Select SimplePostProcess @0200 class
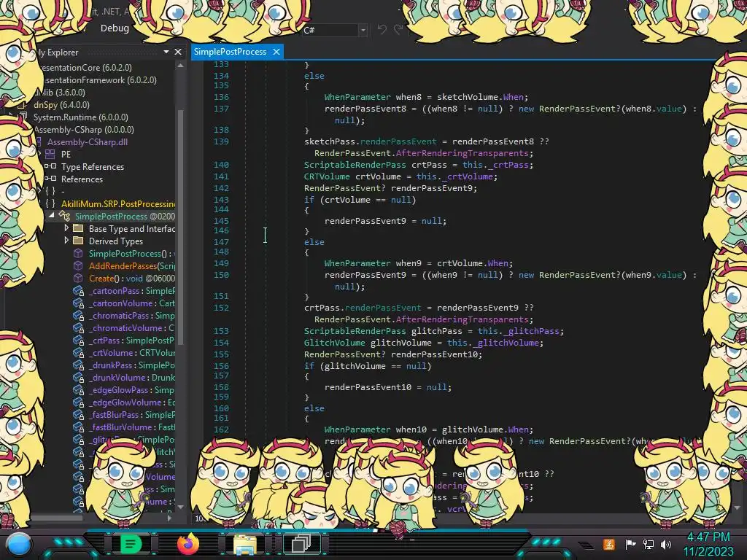 tap(125, 216)
